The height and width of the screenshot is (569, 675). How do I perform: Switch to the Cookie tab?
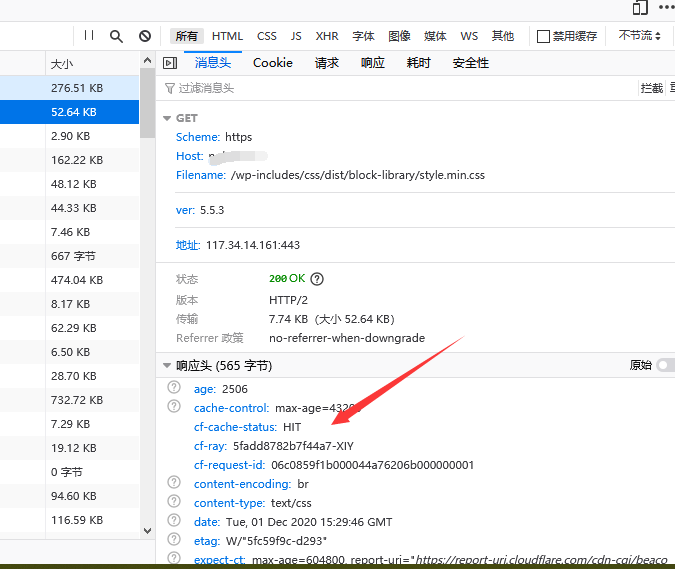click(272, 63)
